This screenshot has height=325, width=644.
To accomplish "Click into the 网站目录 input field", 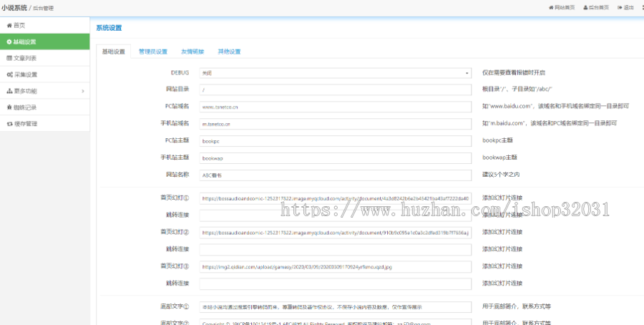I will tap(335, 90).
